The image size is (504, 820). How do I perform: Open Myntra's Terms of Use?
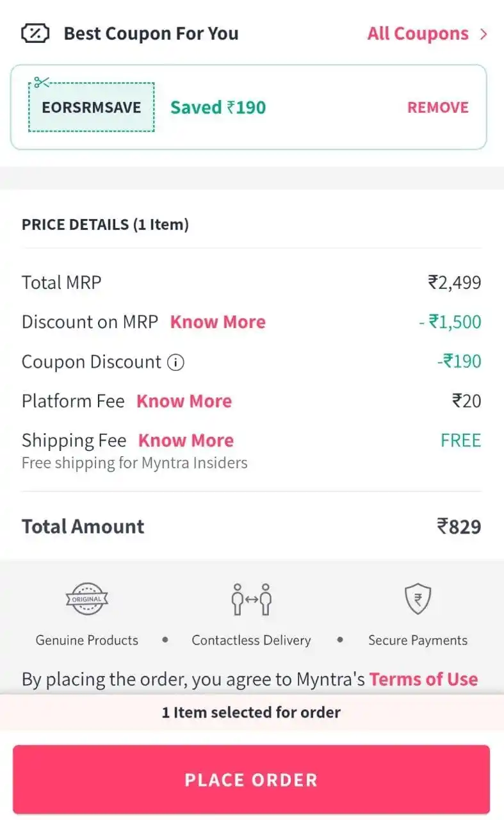pos(423,679)
